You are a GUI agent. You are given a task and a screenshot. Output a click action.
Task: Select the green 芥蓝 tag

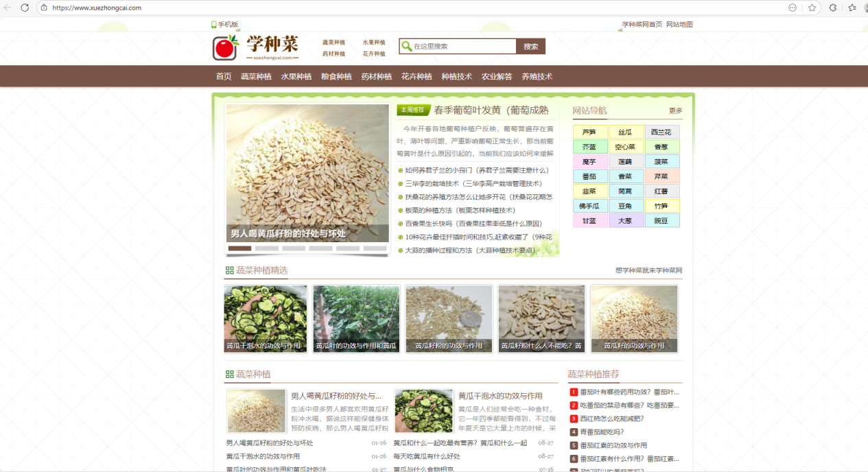pos(589,147)
